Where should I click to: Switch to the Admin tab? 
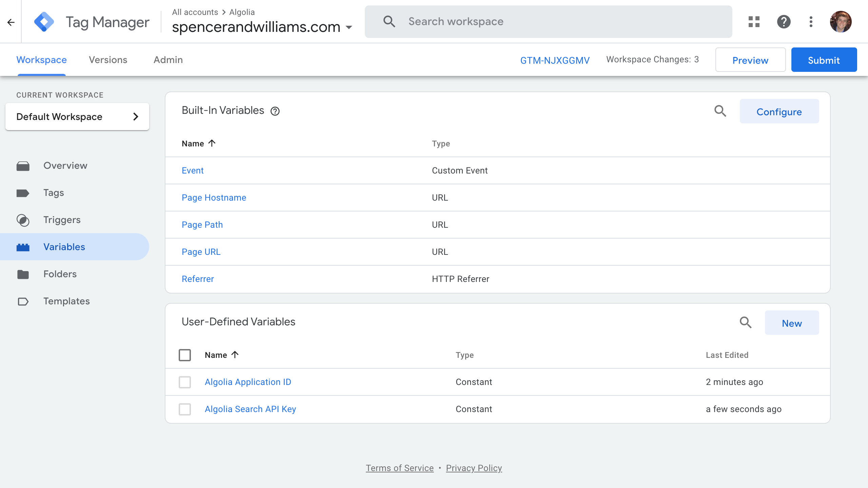(168, 60)
